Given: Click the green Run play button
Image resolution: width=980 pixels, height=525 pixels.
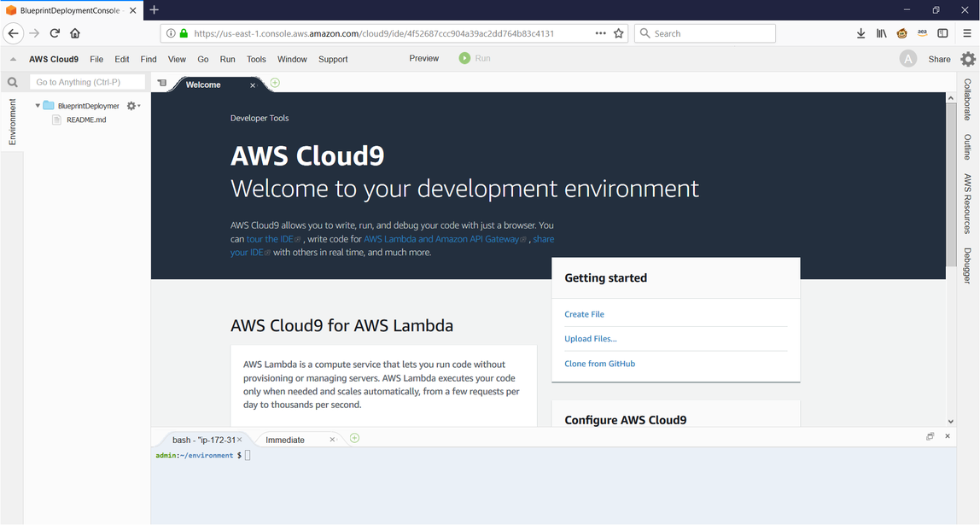Looking at the screenshot, I should click(464, 58).
